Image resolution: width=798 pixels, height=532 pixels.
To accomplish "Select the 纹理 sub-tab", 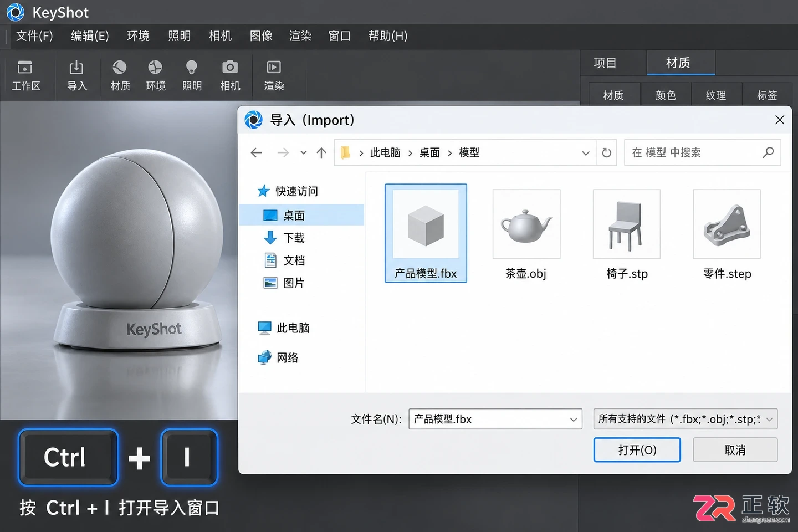I will (x=716, y=95).
